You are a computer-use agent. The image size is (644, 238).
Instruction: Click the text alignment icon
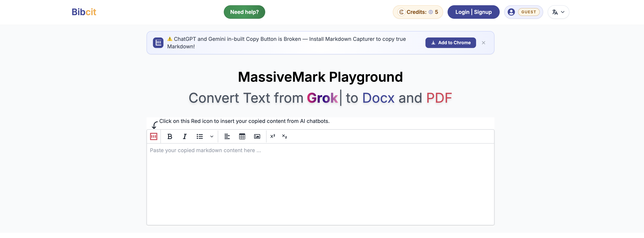click(x=227, y=136)
